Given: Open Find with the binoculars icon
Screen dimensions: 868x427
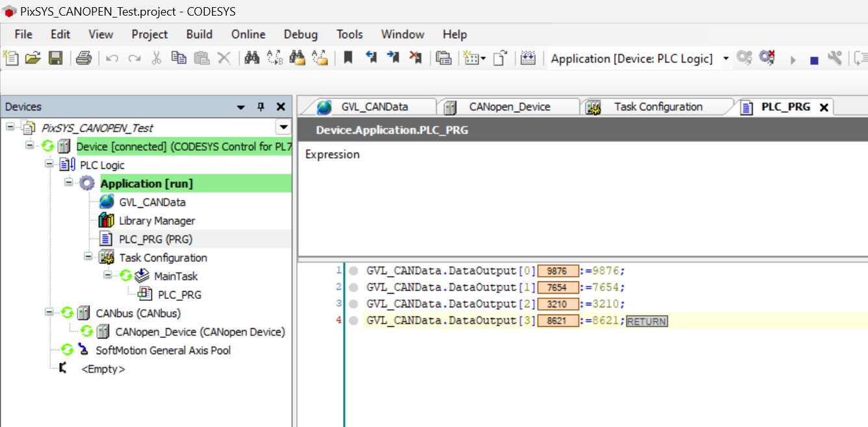Looking at the screenshot, I should coord(252,58).
